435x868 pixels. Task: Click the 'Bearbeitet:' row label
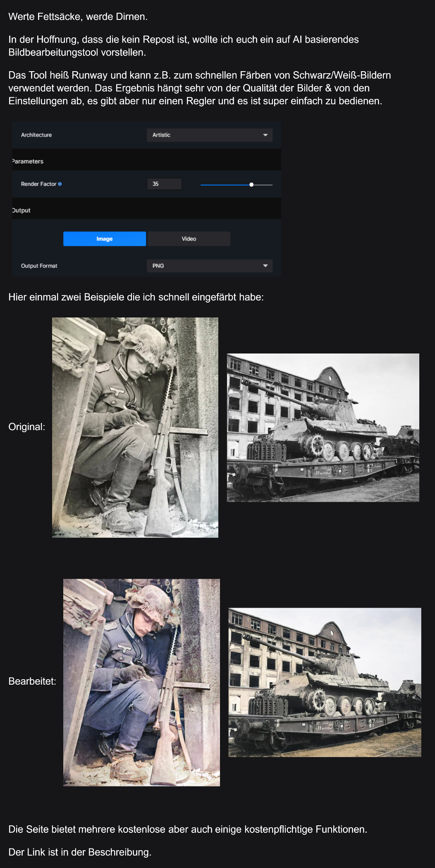[32, 681]
